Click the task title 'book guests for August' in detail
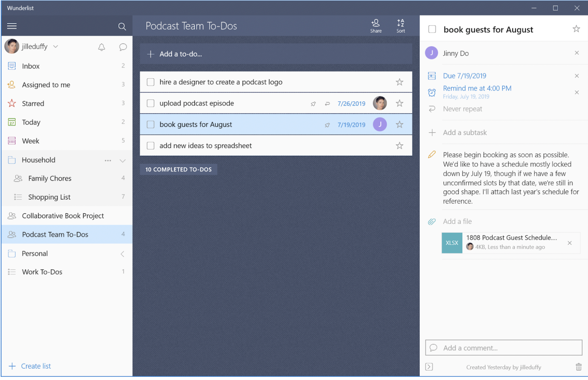This screenshot has height=380, width=588. click(x=488, y=30)
